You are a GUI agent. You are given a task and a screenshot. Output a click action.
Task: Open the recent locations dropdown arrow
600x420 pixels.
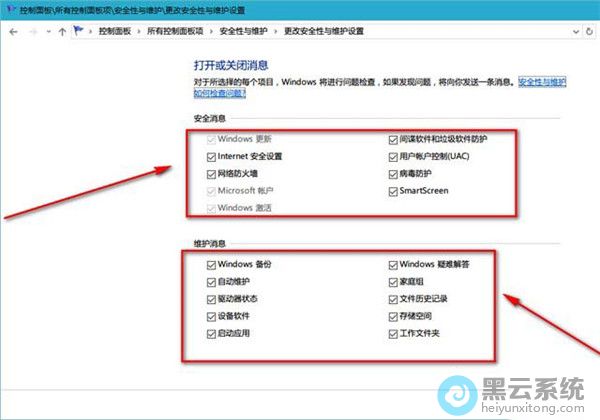[x=48, y=31]
